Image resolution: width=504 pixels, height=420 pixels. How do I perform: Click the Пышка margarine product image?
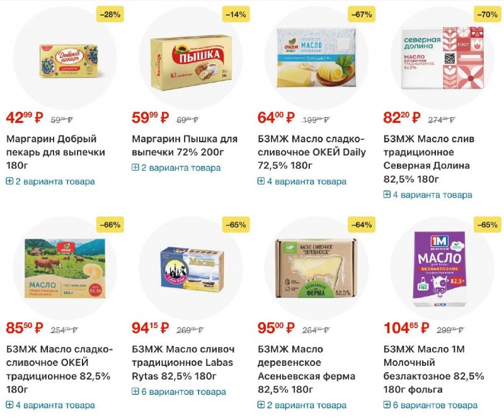tap(192, 62)
